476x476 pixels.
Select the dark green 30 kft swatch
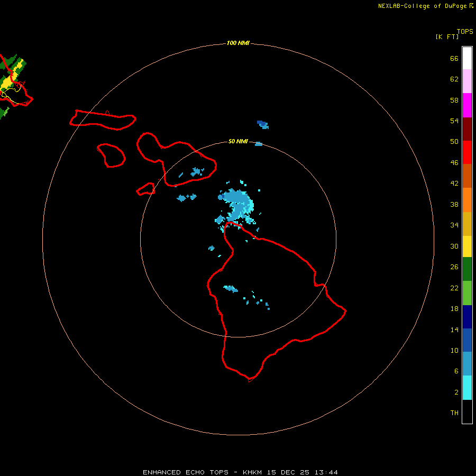click(467, 269)
